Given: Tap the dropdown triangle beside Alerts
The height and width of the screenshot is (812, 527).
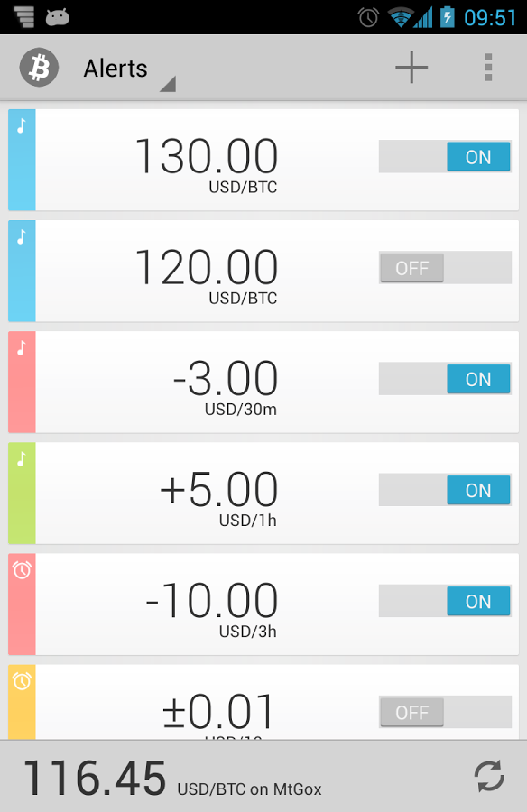Looking at the screenshot, I should tap(167, 84).
